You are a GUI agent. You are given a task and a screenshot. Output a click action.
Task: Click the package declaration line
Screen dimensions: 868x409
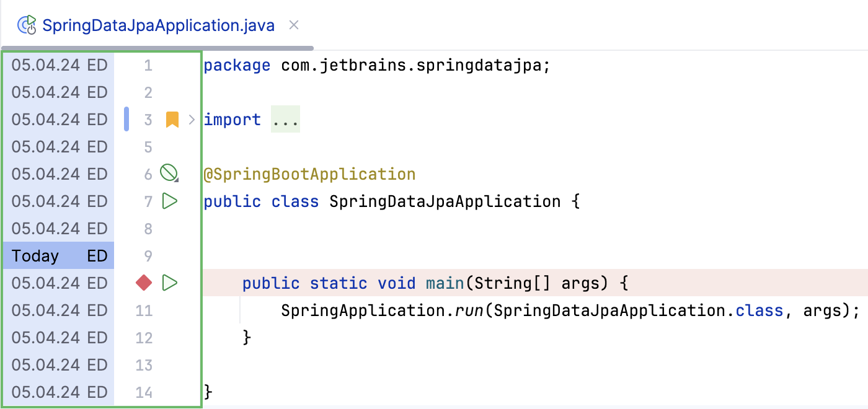(x=376, y=65)
